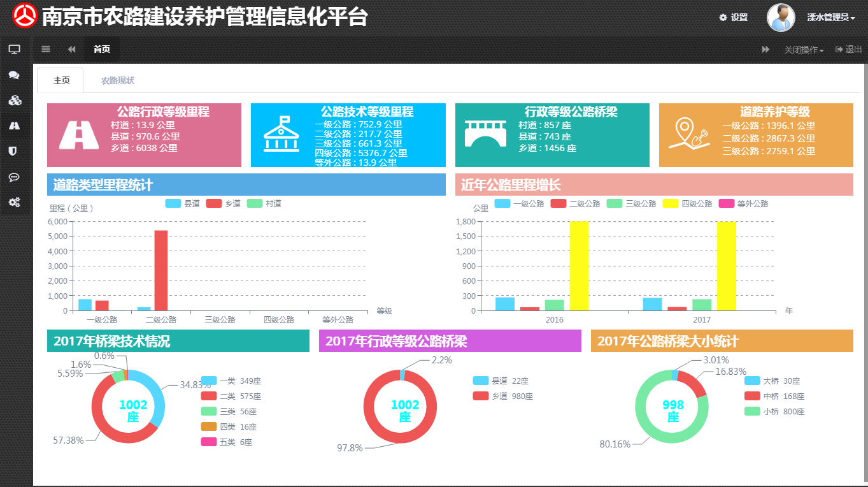Open the 关闭操作 dropdown
This screenshot has width=868, height=487.
pos(804,50)
